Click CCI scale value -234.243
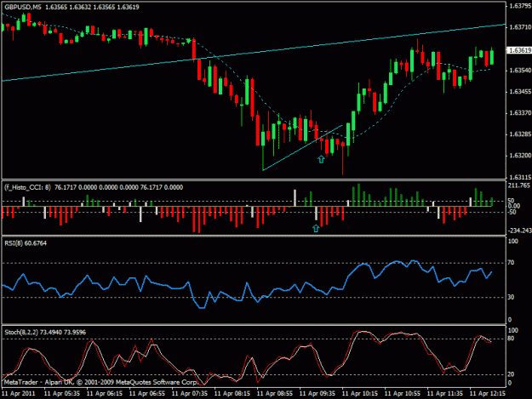The image size is (532, 399). (x=519, y=231)
